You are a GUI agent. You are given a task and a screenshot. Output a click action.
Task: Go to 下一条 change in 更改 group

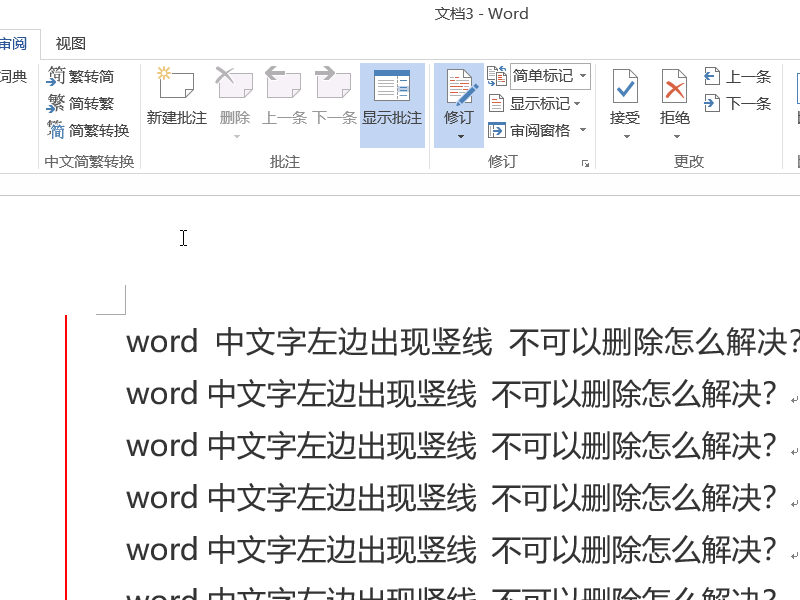[737, 104]
